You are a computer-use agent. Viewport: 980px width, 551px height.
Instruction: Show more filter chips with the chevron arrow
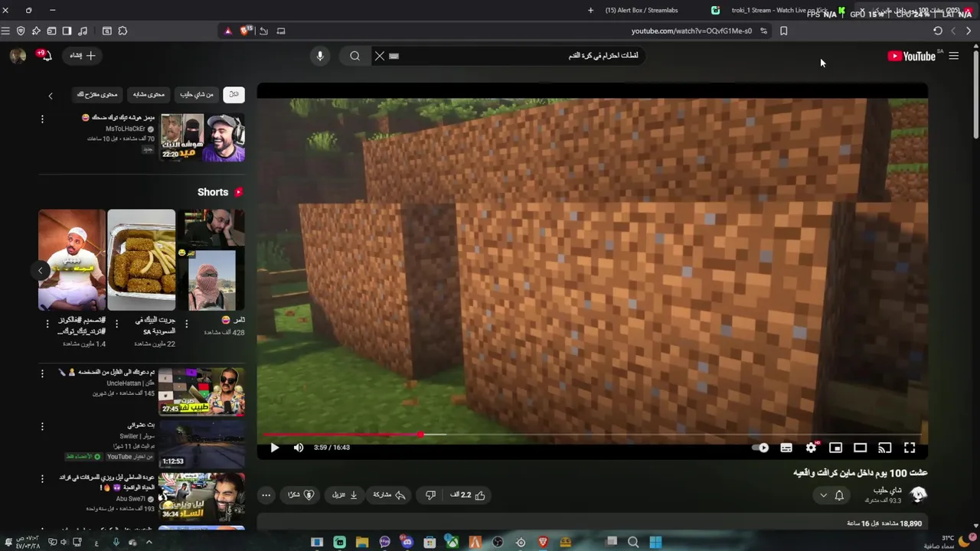point(51,96)
